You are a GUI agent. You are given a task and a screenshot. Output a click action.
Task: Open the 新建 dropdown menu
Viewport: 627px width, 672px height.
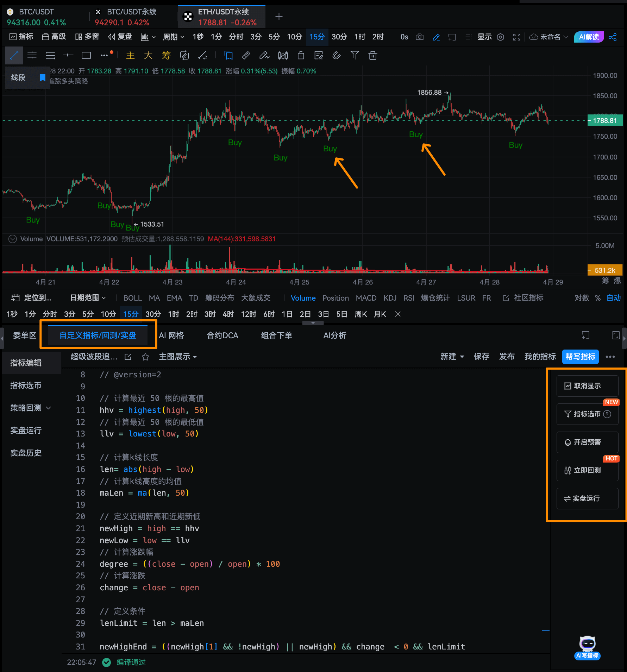(x=452, y=357)
